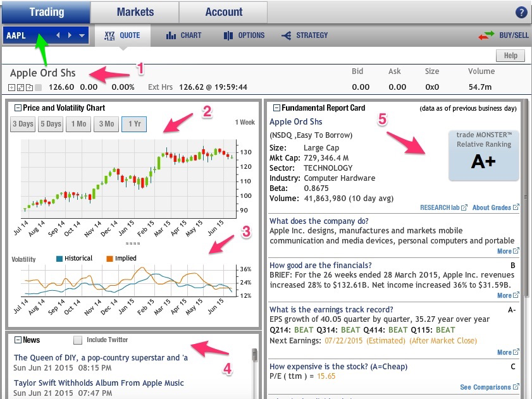Screen dimensions: 532x399
Task: Click the gray square icon beside price
Action: [39, 87]
